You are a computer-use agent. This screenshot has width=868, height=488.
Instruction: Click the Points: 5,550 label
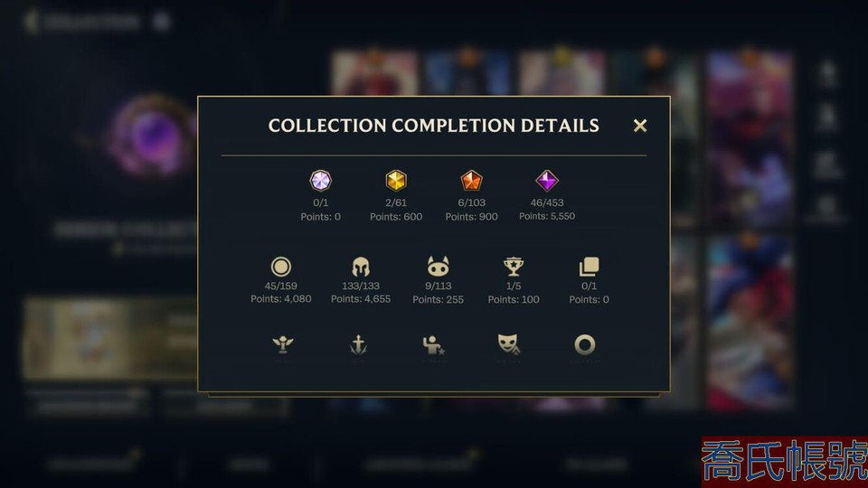(x=547, y=216)
